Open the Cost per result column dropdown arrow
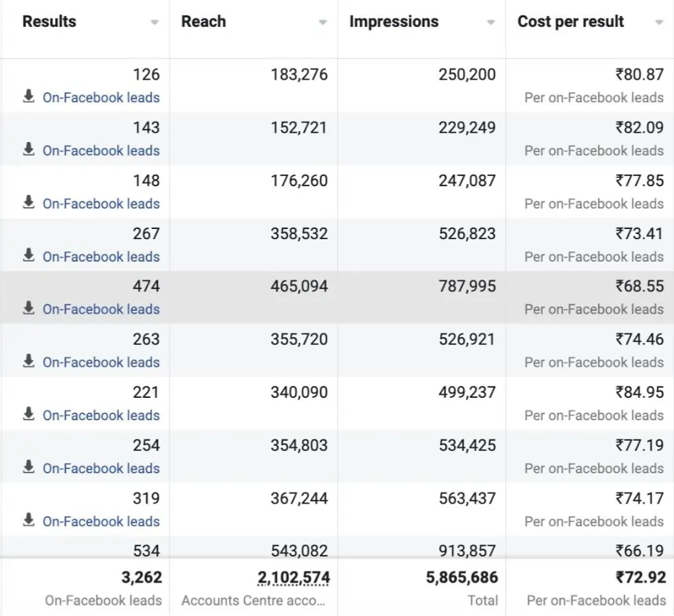Viewport: 674px width, 616px height. (x=659, y=22)
